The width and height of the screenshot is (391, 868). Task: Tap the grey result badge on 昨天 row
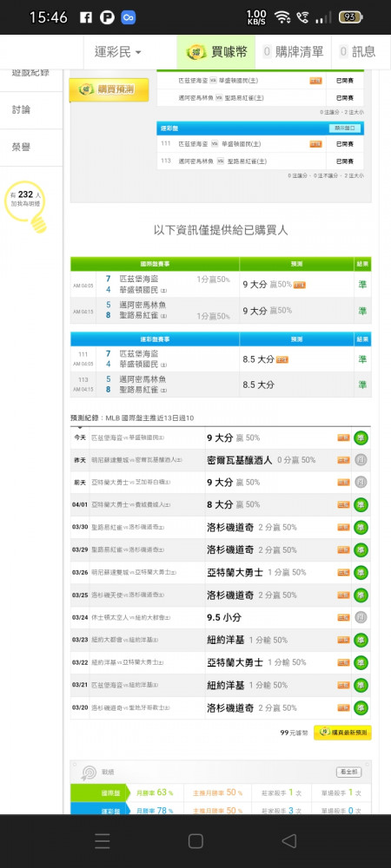(x=361, y=460)
